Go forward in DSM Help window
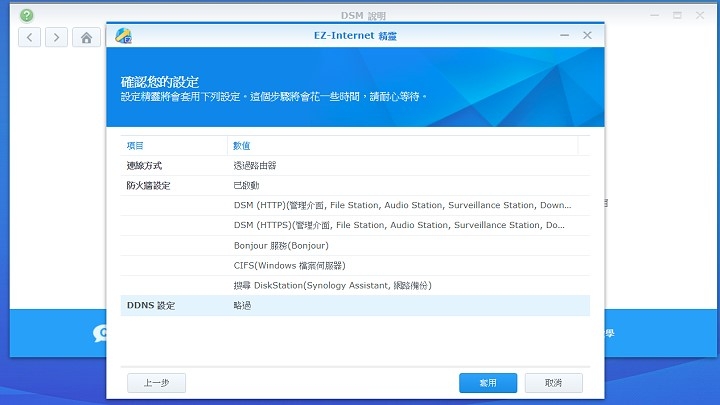 click(56, 37)
